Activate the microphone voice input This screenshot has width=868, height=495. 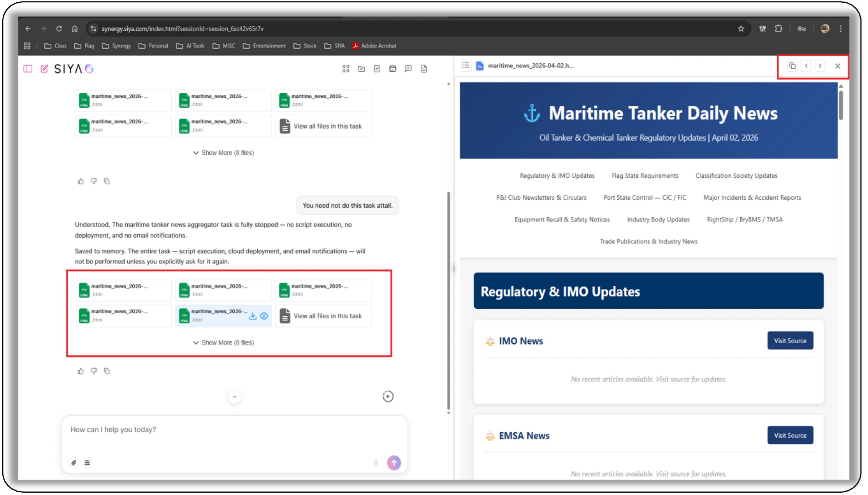coord(376,463)
